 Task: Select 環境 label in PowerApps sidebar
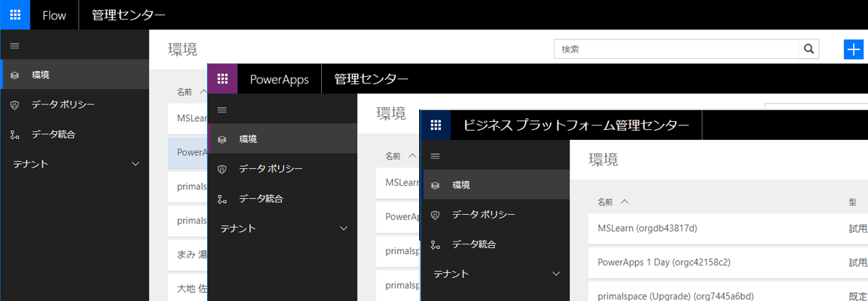click(x=248, y=139)
